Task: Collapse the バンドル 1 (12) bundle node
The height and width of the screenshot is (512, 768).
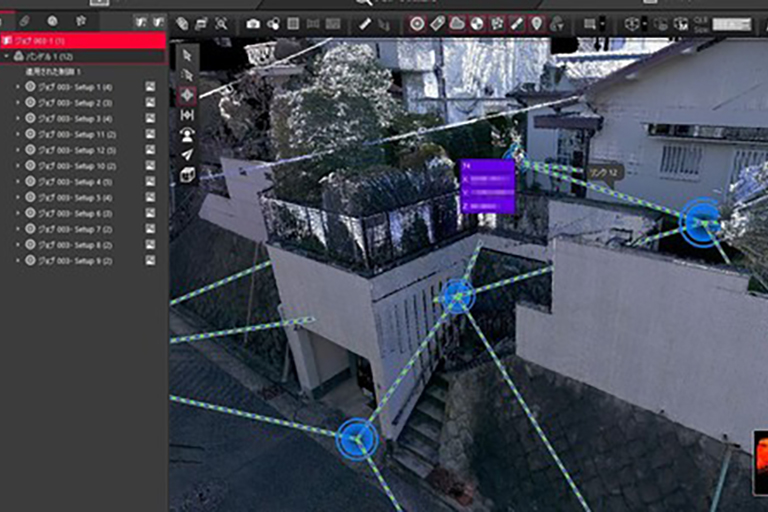Action: [7, 57]
